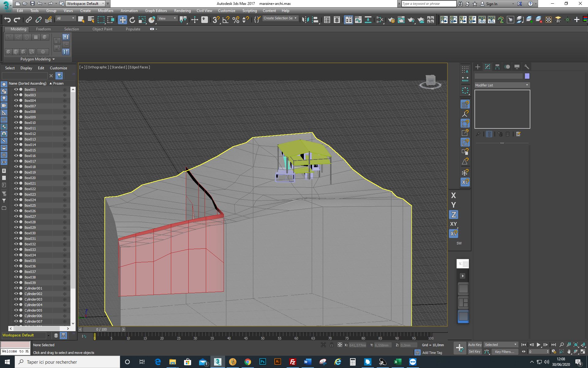Toggle the Percent Snap icon
The width and height of the screenshot is (588, 368).
tap(236, 20)
